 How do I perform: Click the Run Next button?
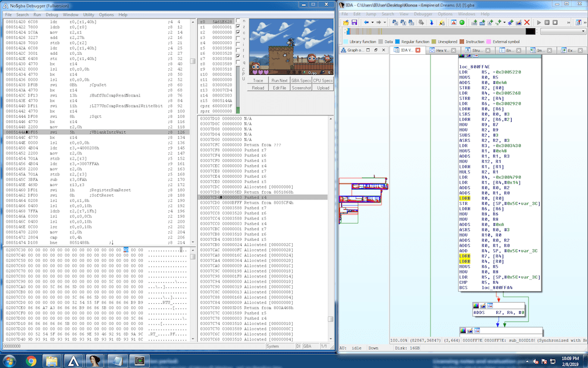[x=279, y=80]
